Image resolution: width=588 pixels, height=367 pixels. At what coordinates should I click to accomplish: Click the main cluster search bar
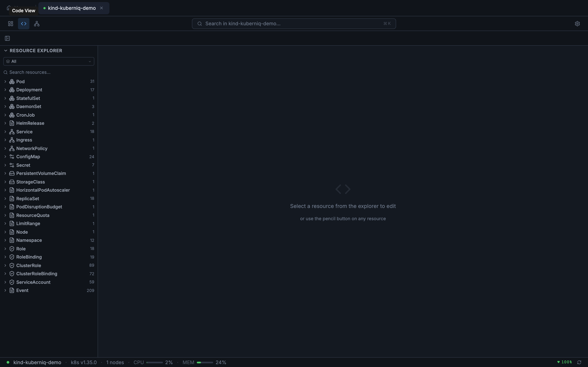pyautogui.click(x=294, y=23)
